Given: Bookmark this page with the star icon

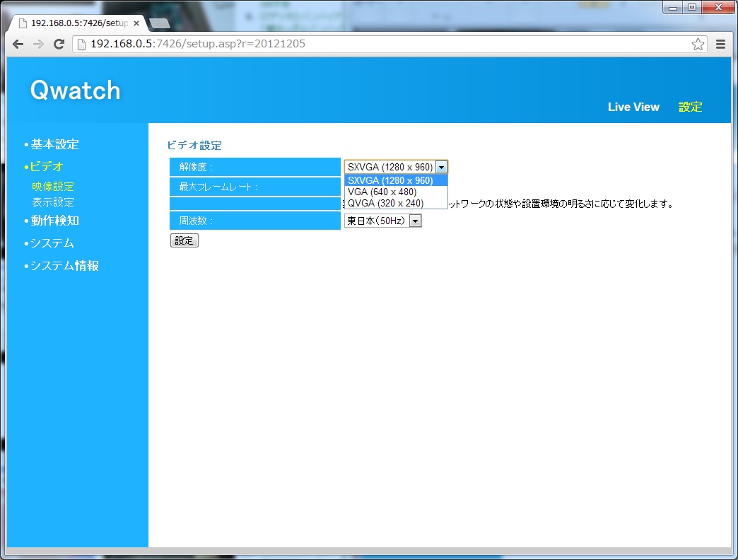Looking at the screenshot, I should coord(698,45).
